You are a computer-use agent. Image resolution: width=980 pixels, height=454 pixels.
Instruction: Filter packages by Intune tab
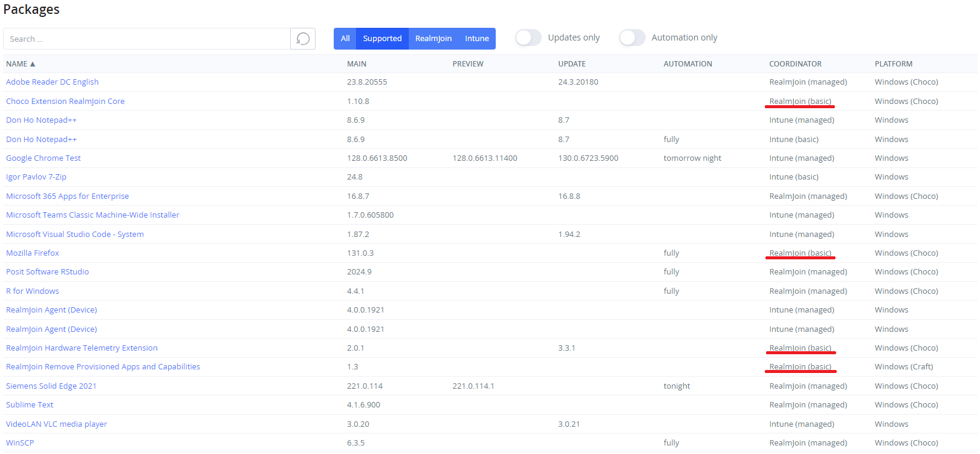(476, 39)
